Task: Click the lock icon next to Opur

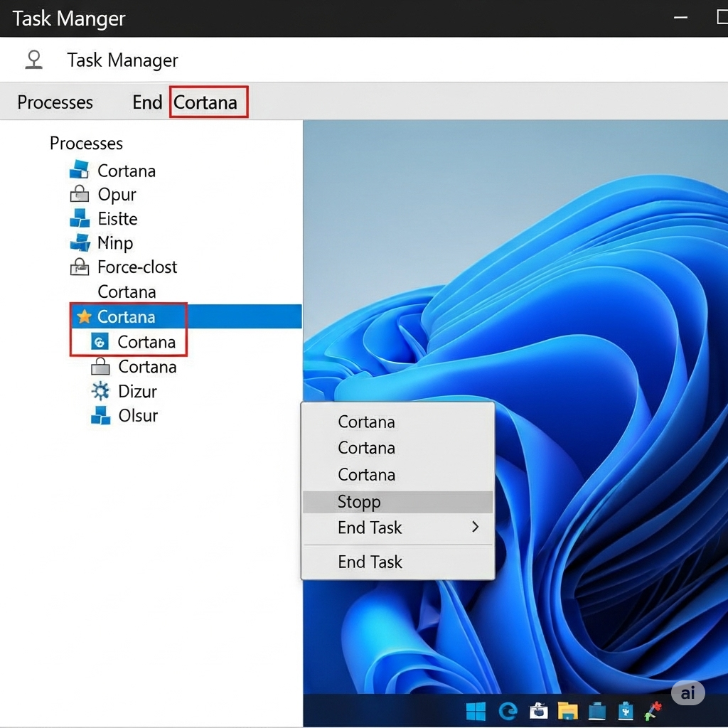Action: click(80, 194)
